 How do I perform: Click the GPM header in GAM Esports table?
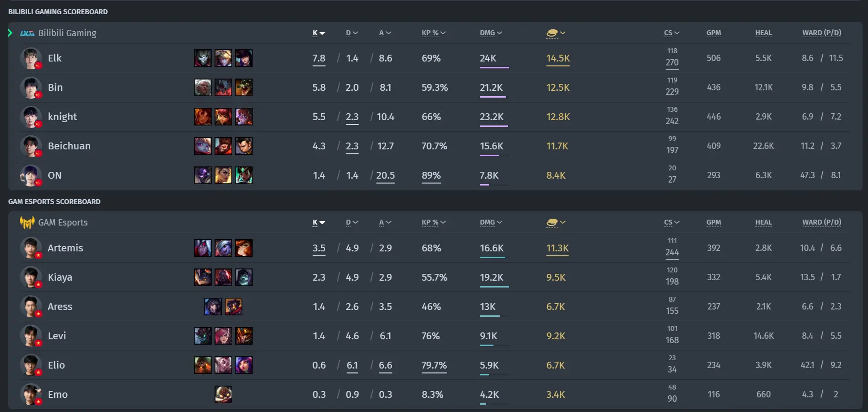(x=713, y=223)
